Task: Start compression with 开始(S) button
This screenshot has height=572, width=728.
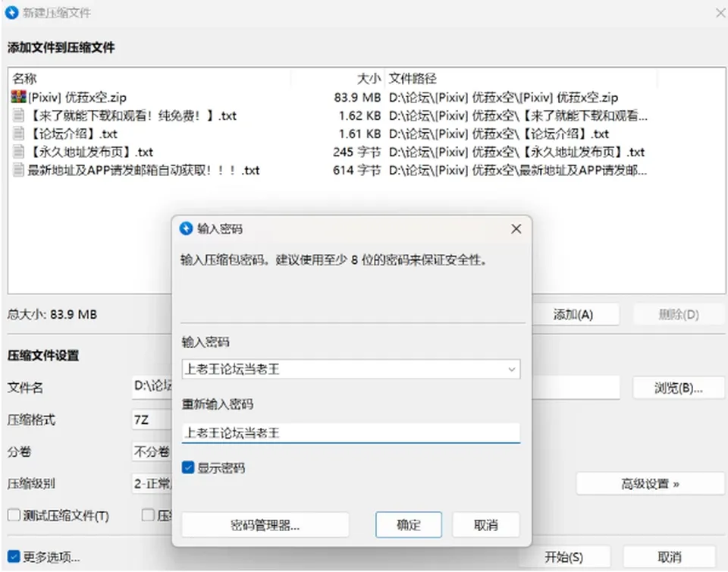Action: click(563, 557)
